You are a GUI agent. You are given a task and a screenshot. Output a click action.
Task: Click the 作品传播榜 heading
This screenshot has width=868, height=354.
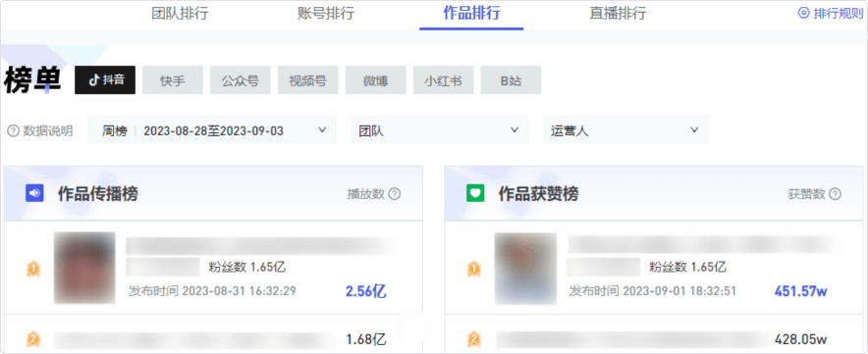click(98, 193)
